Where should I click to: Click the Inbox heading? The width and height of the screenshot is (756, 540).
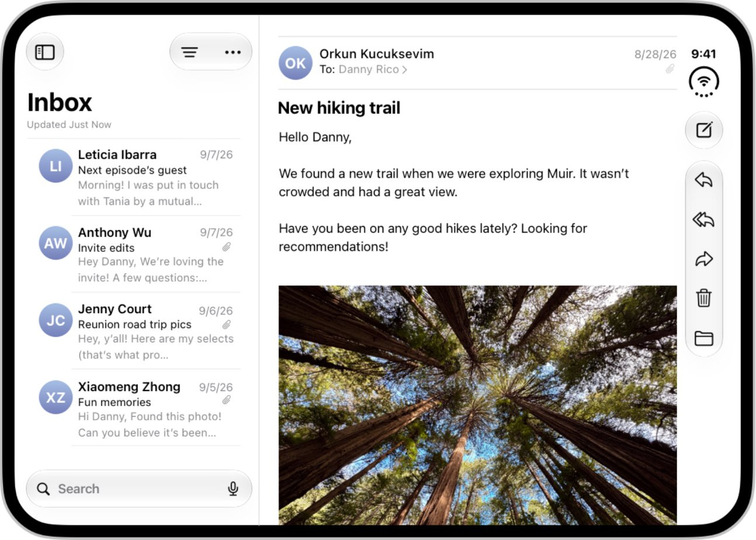[60, 102]
